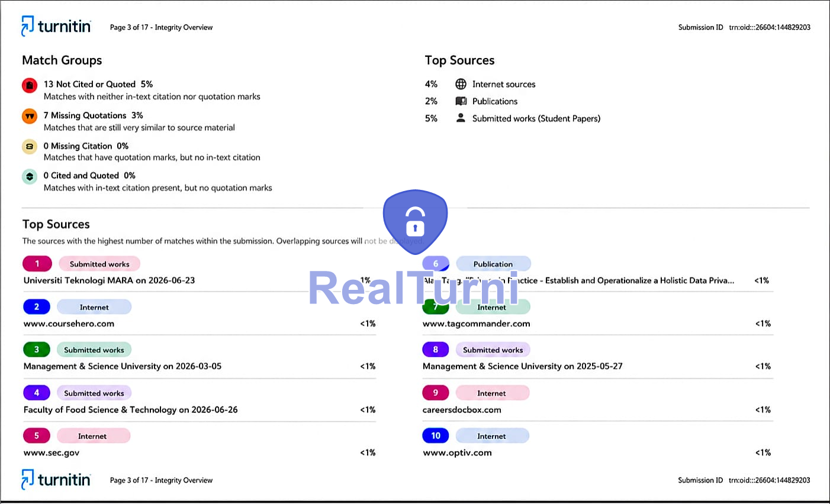Click the 2% value beside Publications

(x=431, y=101)
